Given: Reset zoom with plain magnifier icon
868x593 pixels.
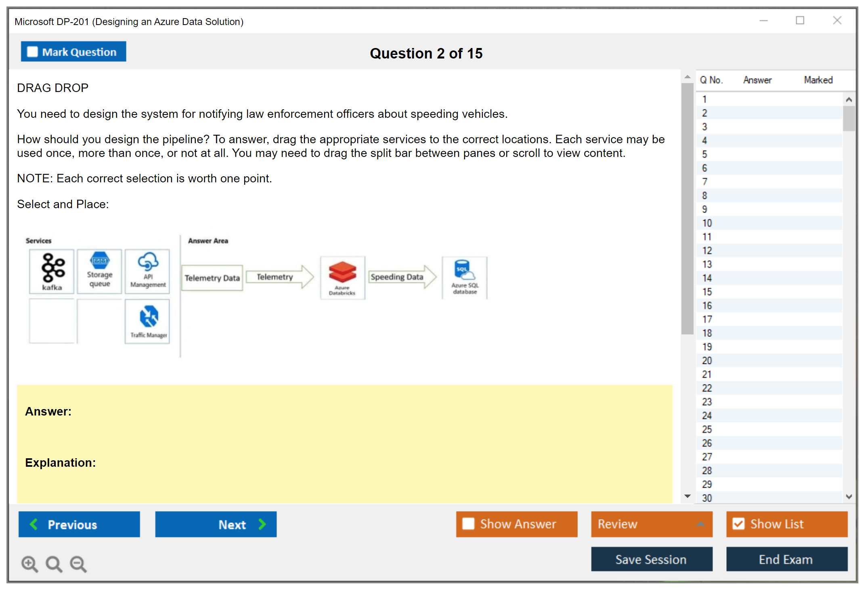Looking at the screenshot, I should coord(54,564).
